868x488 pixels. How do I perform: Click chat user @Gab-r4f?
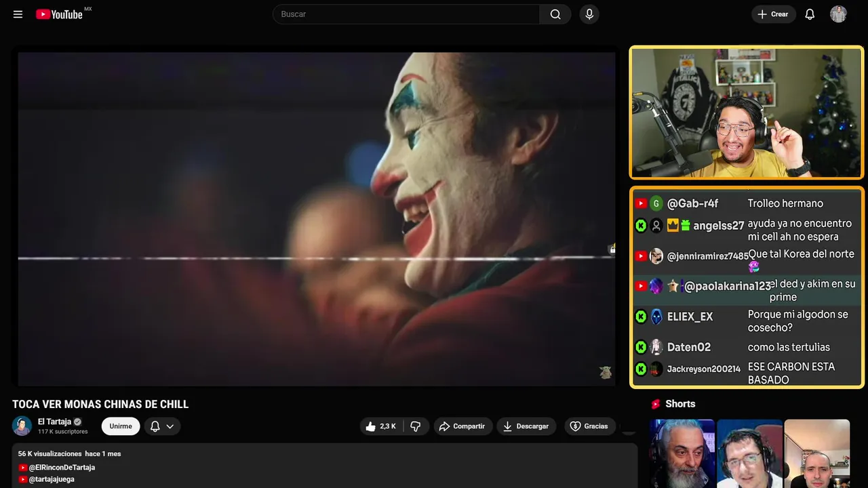[692, 203]
